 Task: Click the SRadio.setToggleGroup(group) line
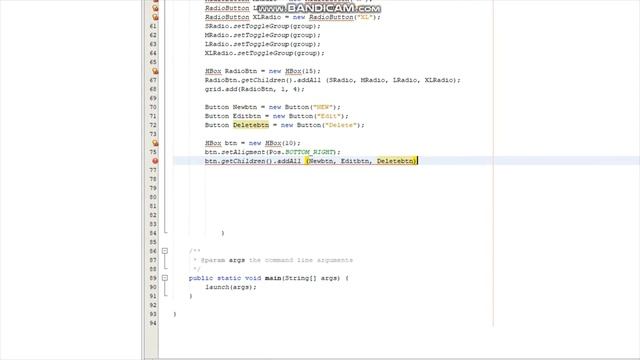click(262, 26)
